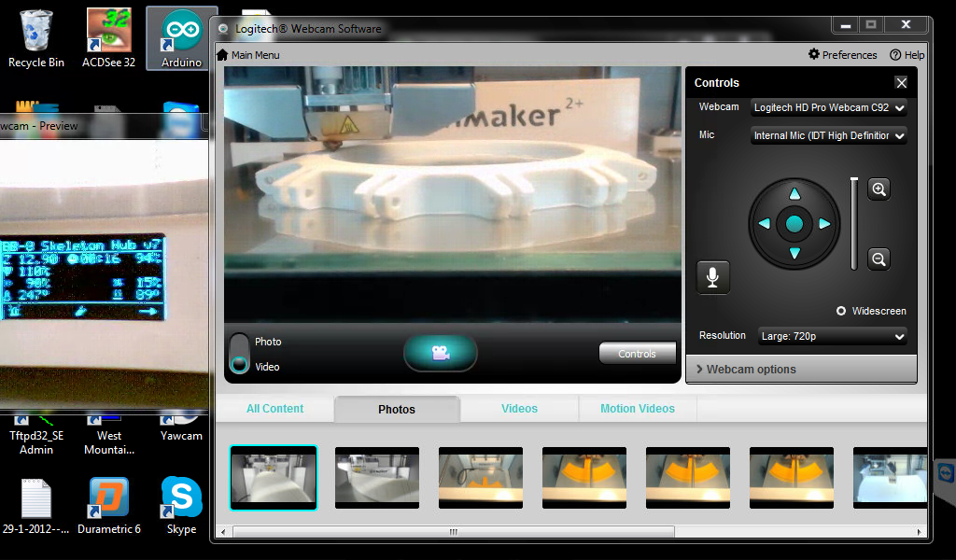956x560 pixels.
Task: Open Preferences gear icon
Action: click(814, 54)
